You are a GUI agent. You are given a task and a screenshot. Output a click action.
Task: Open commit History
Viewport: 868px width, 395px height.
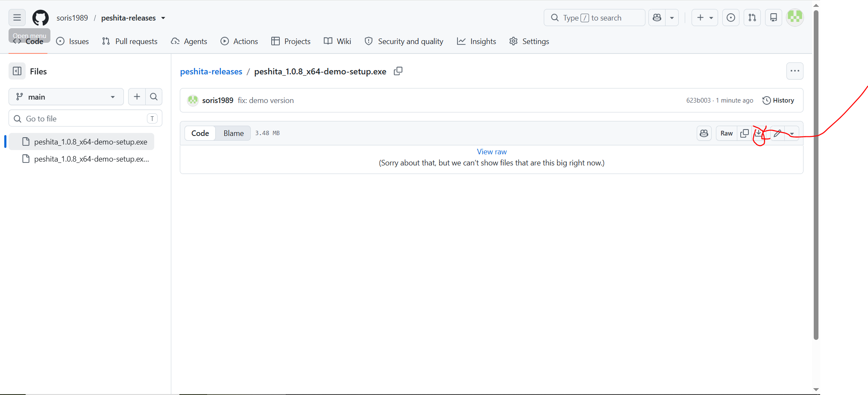click(778, 100)
